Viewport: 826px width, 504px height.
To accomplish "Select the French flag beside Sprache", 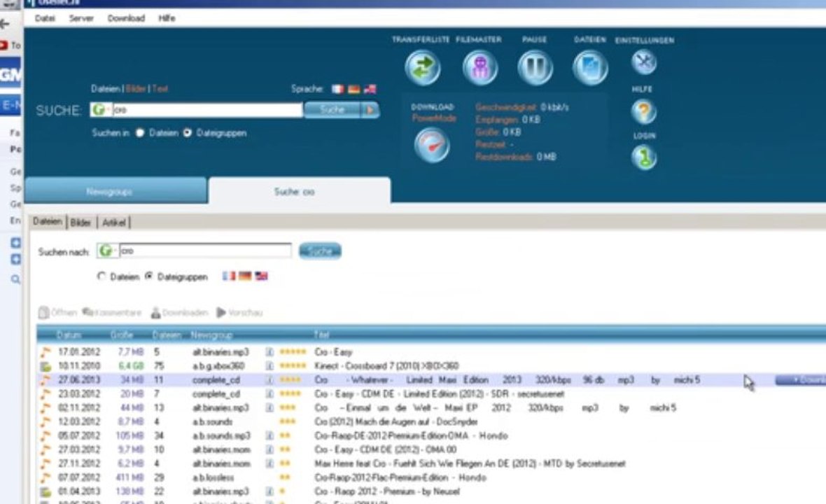I will (x=337, y=89).
